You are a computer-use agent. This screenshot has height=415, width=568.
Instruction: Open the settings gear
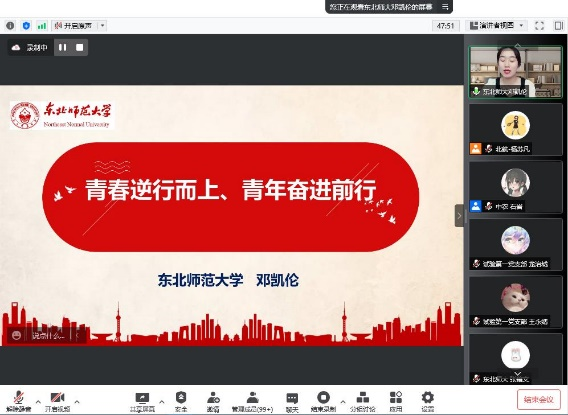[427, 401]
